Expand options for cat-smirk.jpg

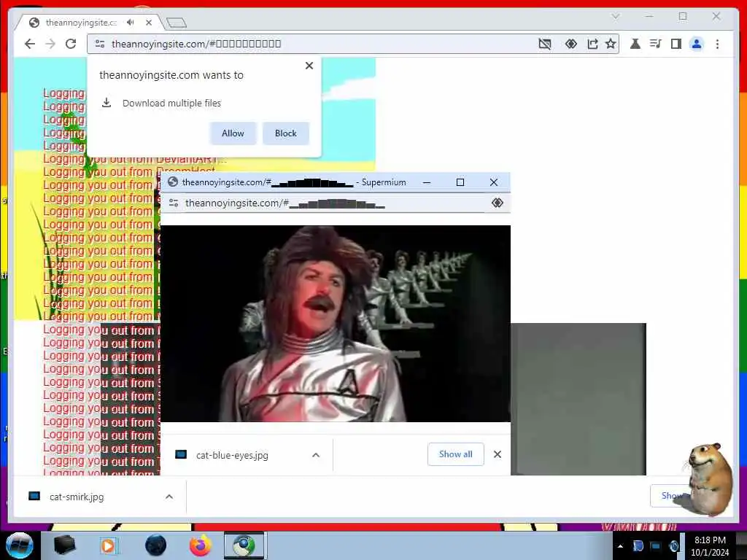[169, 497]
